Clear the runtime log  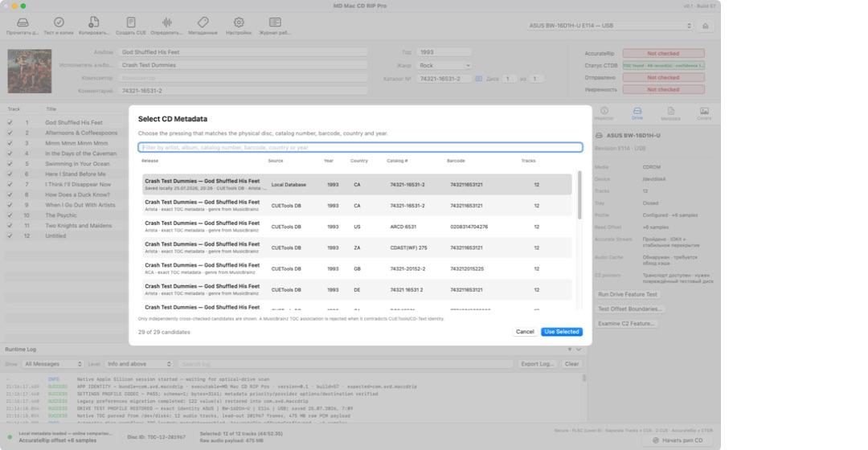[572, 364]
